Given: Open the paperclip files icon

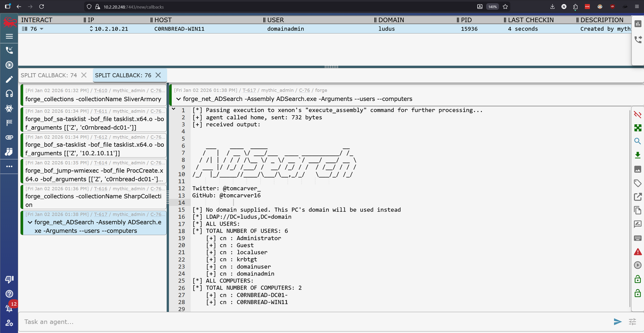Looking at the screenshot, I should 9,137.
